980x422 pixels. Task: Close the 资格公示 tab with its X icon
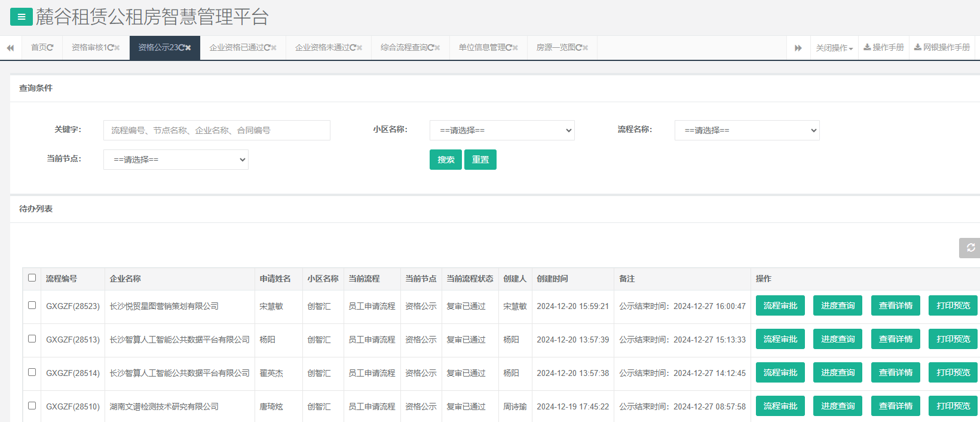tap(188, 48)
